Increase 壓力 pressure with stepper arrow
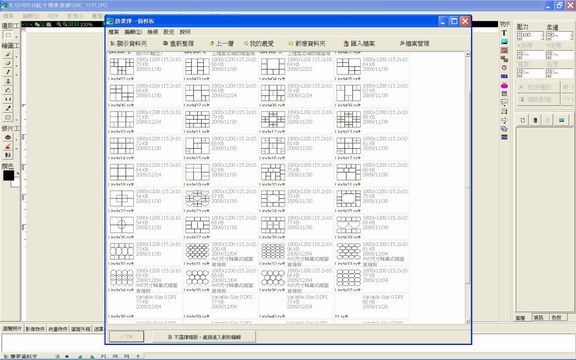The width and height of the screenshot is (576, 360). point(519,33)
